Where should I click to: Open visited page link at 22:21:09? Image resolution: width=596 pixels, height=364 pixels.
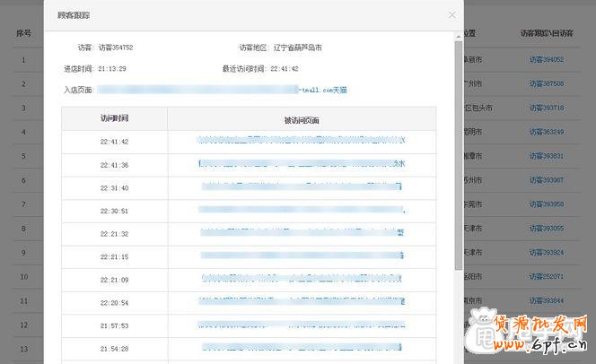coord(302,280)
